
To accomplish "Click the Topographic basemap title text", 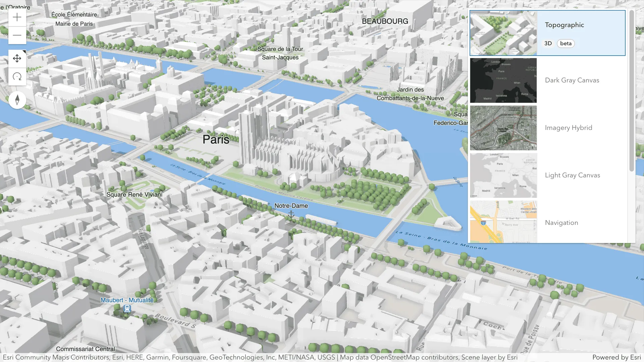I will pos(565,25).
